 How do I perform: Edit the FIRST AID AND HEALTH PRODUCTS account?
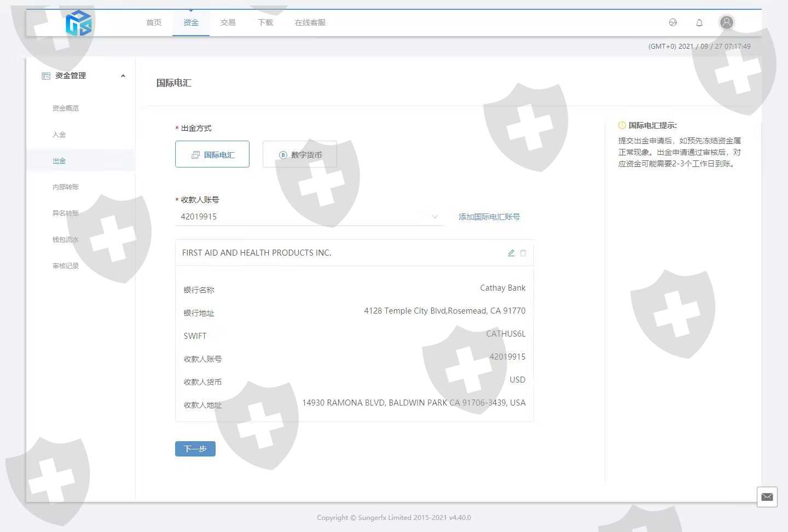click(511, 253)
